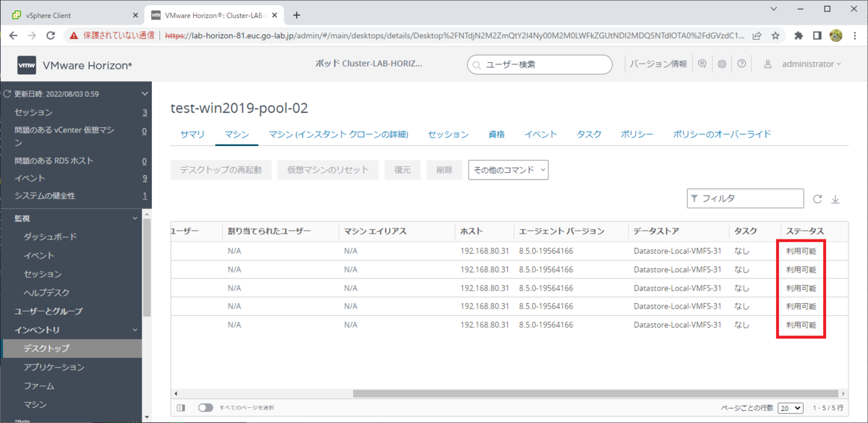The image size is (868, 423).
Task: Click バージョン情報 link in header
Action: pos(658,64)
